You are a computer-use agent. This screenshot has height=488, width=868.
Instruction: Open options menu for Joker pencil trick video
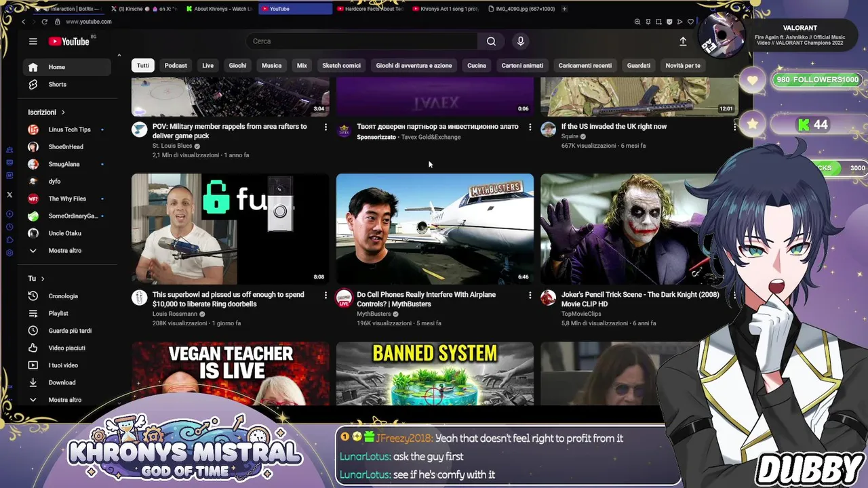(734, 296)
